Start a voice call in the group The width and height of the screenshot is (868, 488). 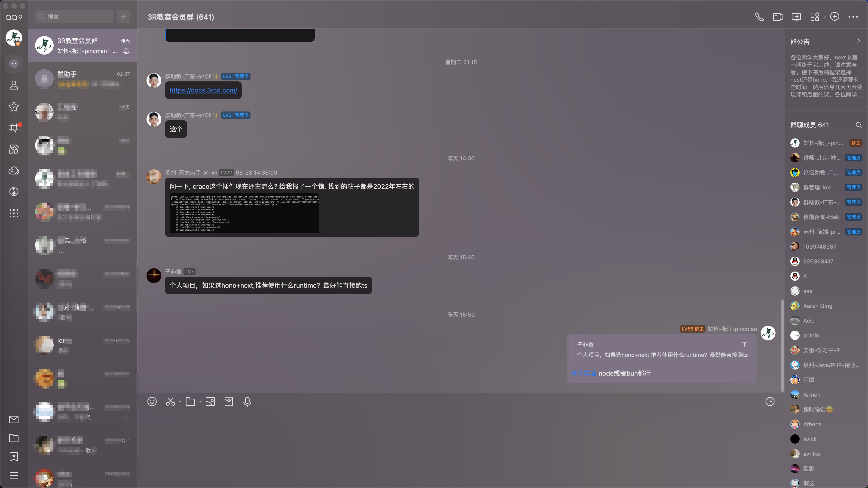(x=759, y=17)
